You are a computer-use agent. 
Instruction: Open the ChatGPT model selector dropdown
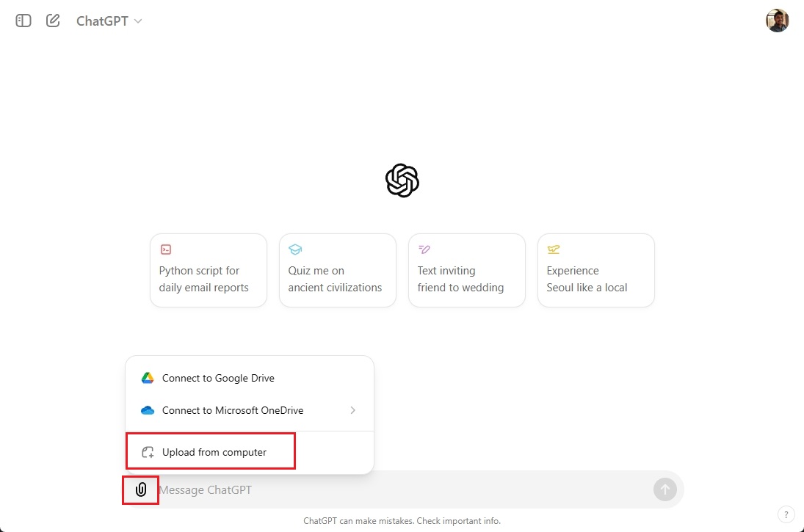pos(109,21)
